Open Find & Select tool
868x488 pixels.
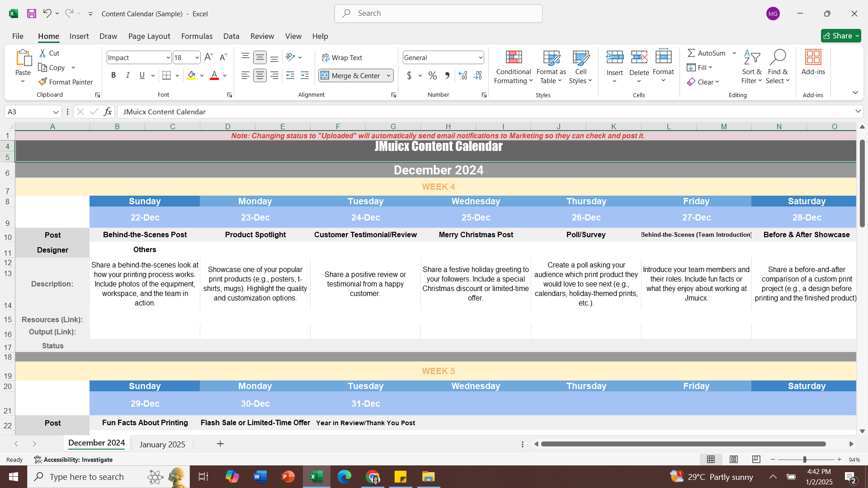tap(777, 67)
